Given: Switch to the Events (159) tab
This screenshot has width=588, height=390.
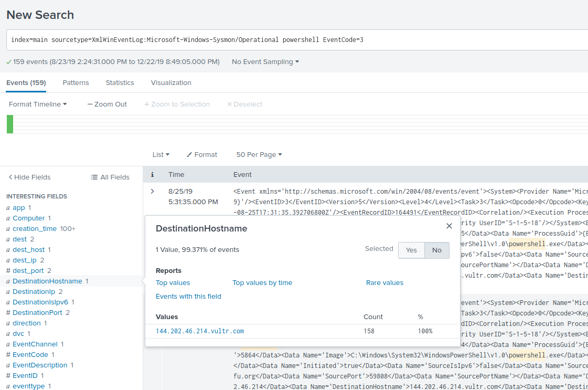Looking at the screenshot, I should tap(26, 82).
